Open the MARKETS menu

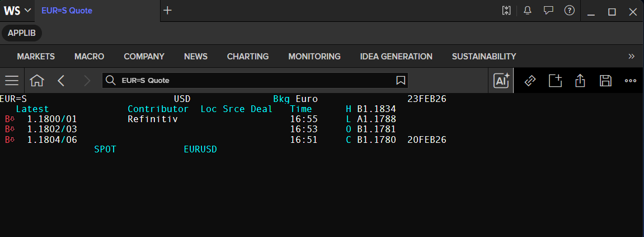36,57
